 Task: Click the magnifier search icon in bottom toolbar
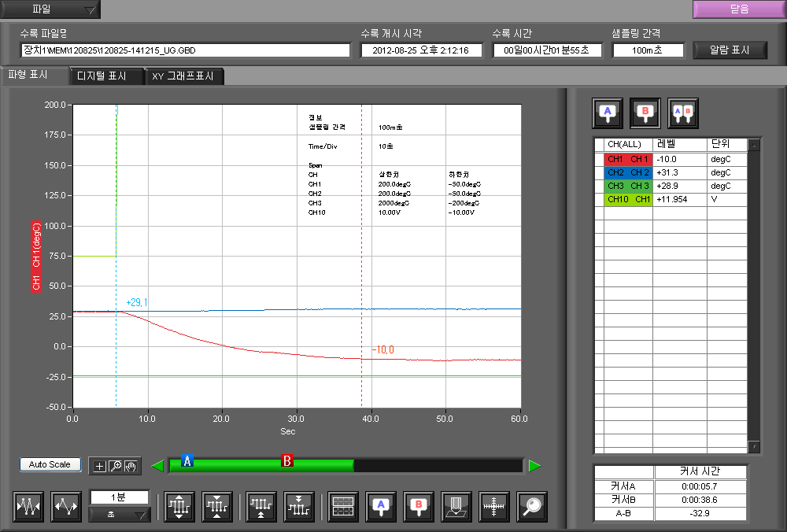click(532, 508)
